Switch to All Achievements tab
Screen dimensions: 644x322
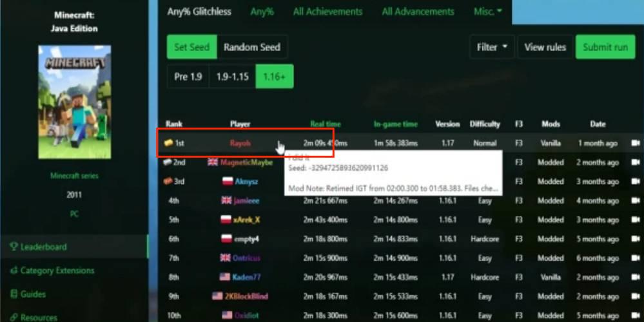[327, 12]
